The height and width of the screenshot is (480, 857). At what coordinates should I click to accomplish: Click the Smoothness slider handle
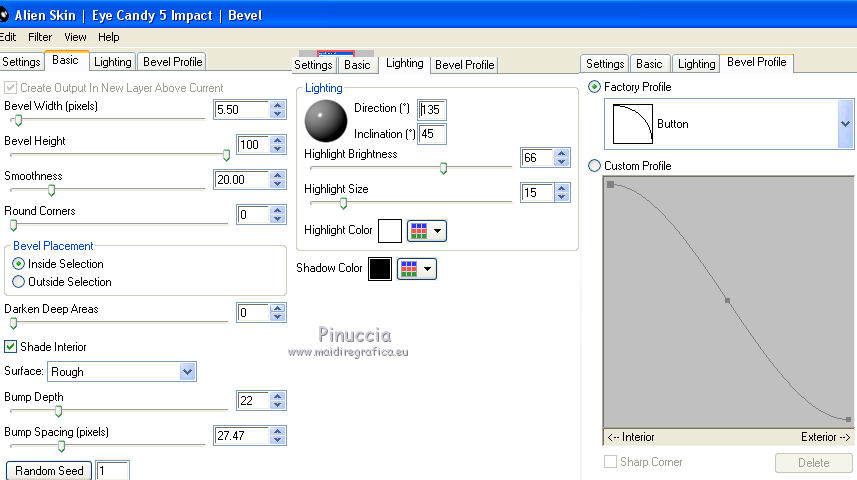[x=51, y=190]
